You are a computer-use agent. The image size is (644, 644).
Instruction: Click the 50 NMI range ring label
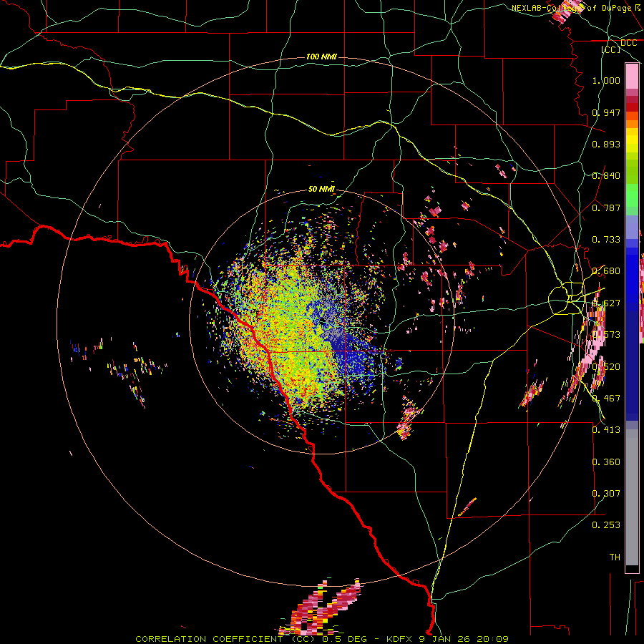tap(321, 189)
